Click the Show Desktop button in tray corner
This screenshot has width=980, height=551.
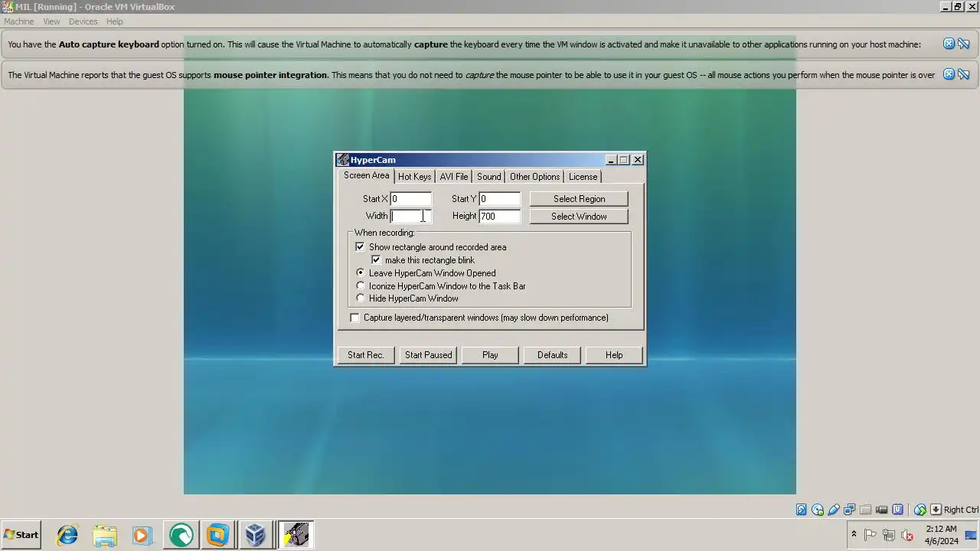pos(970,535)
